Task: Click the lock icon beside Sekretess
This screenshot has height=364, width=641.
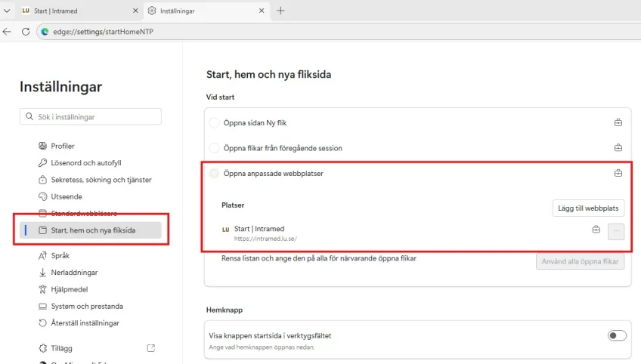Action: (42, 180)
